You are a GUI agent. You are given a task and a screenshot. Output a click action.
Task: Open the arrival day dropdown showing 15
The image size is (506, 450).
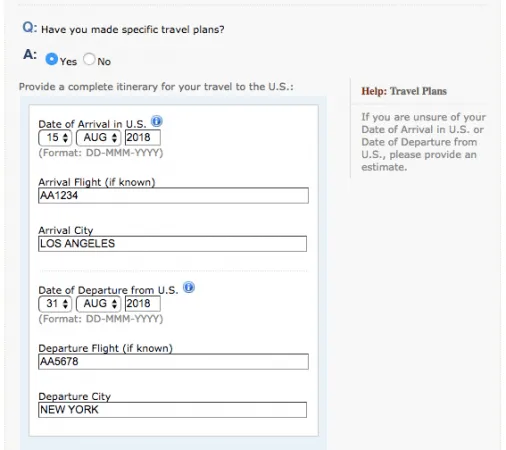click(x=55, y=138)
